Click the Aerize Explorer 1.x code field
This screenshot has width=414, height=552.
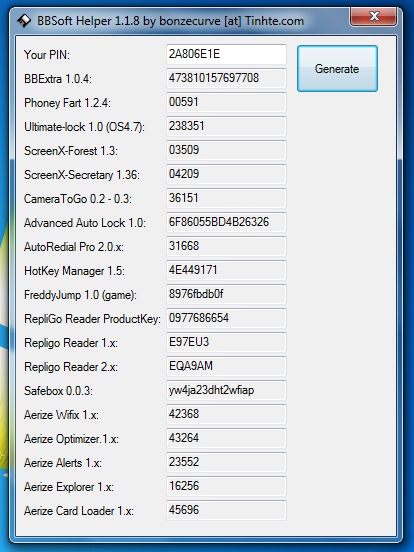tap(226, 486)
